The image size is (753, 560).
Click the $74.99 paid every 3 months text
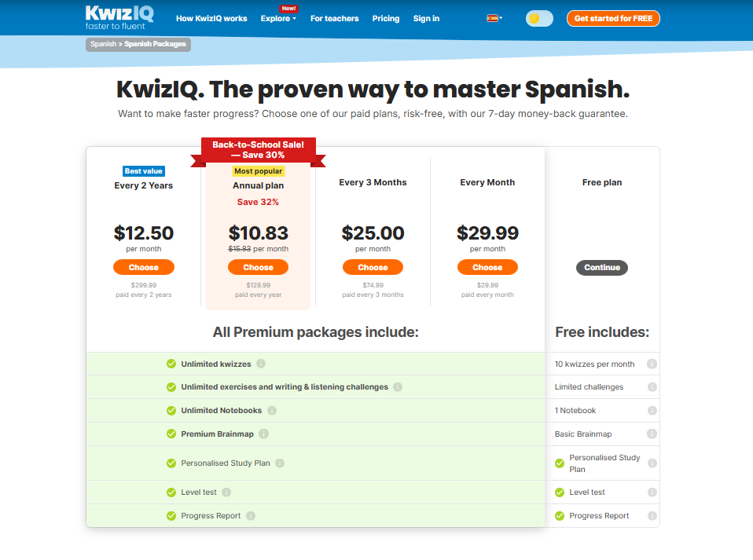point(373,290)
